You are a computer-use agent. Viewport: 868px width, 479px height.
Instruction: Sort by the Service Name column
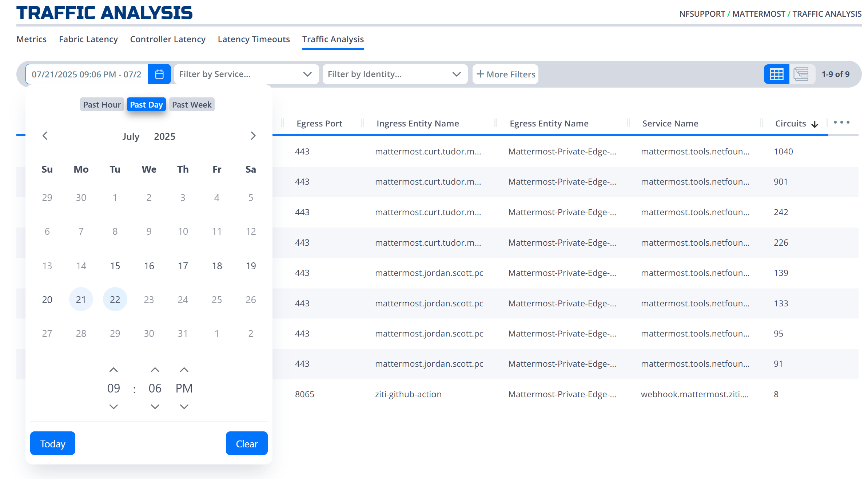[x=670, y=124]
